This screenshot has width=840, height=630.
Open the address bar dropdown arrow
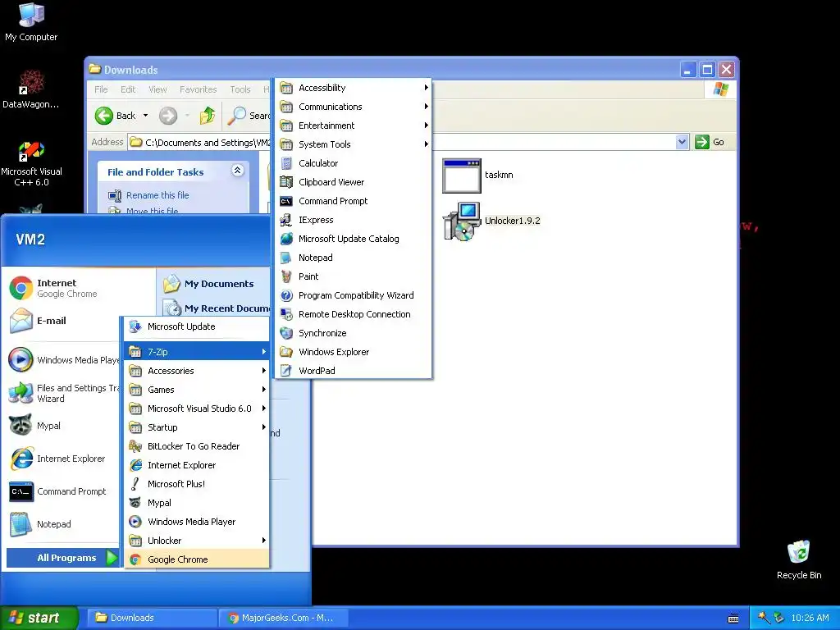(x=682, y=143)
